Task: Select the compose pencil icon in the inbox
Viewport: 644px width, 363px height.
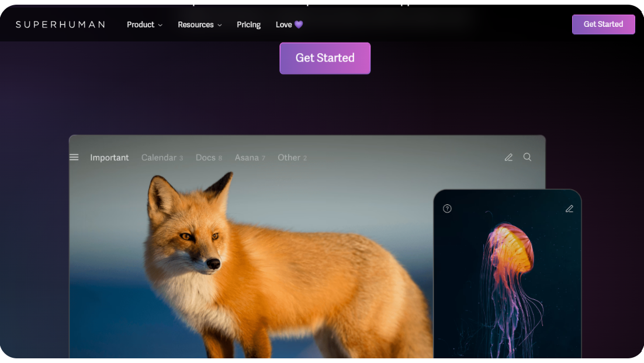Action: [508, 157]
